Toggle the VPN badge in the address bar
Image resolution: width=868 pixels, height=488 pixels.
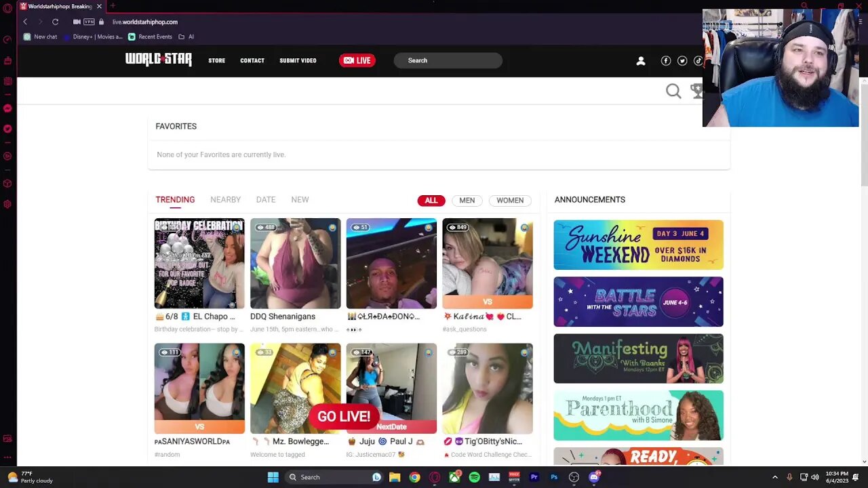[x=90, y=22]
